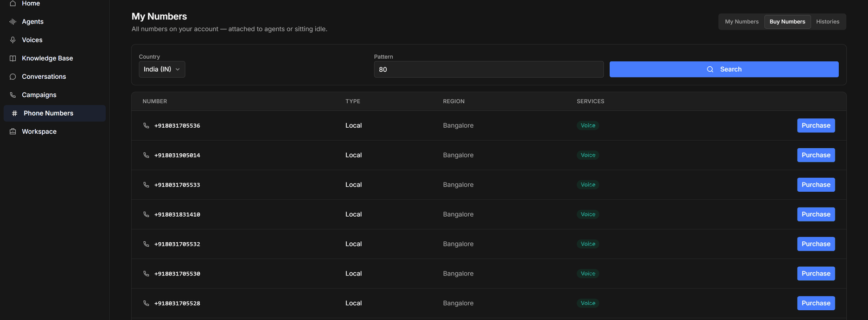Click the My Numbers page heading
This screenshot has width=868, height=320.
tap(159, 16)
